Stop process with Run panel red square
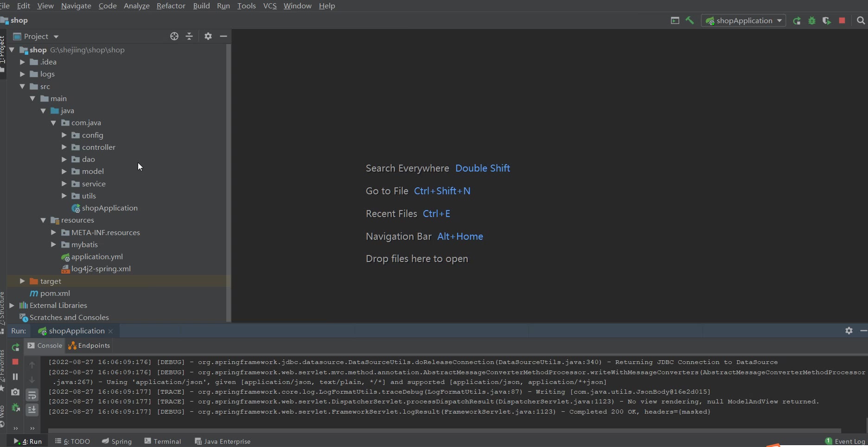 click(x=15, y=362)
